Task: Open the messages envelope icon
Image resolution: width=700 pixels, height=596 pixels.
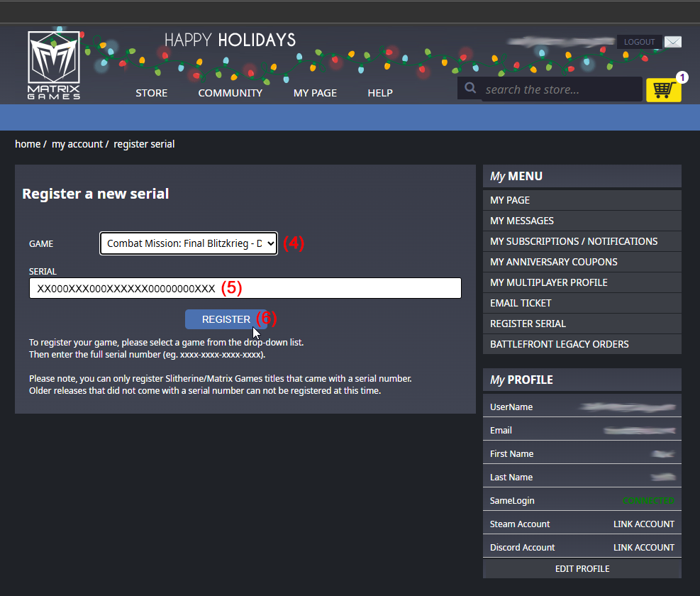Action: pos(673,42)
